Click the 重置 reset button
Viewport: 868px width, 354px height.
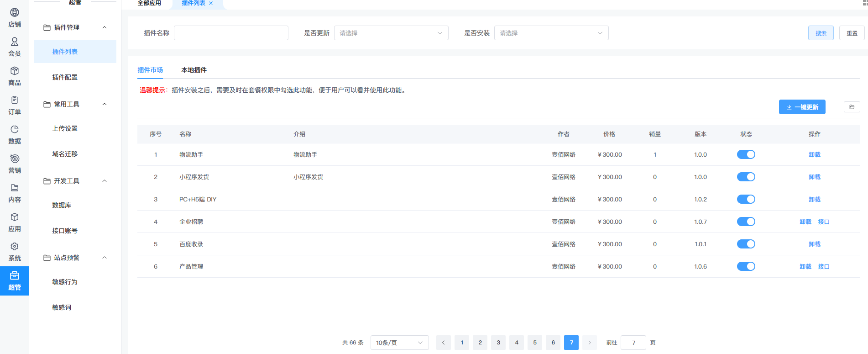pyautogui.click(x=852, y=33)
